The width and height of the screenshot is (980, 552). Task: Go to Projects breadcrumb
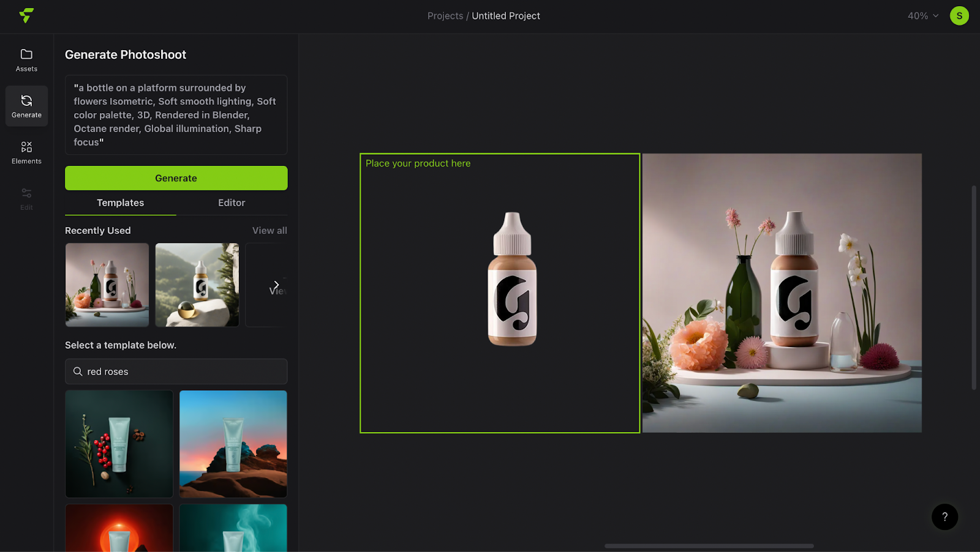coord(445,16)
